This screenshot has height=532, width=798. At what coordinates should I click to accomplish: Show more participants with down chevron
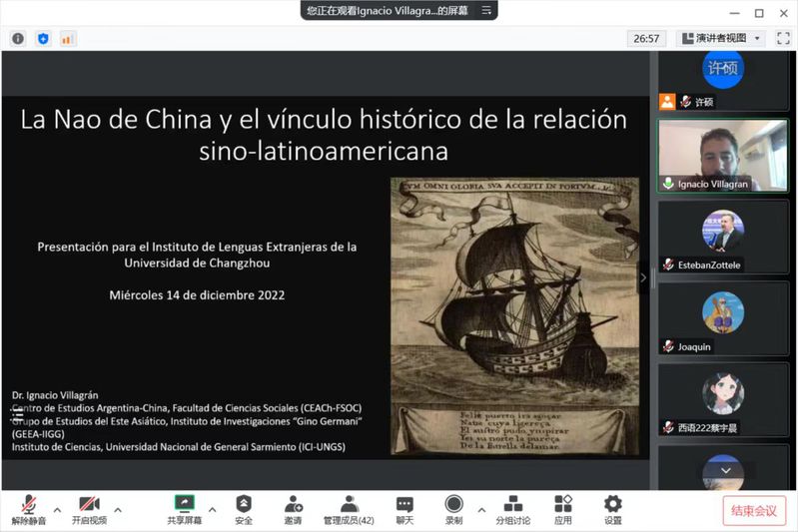pyautogui.click(x=726, y=470)
